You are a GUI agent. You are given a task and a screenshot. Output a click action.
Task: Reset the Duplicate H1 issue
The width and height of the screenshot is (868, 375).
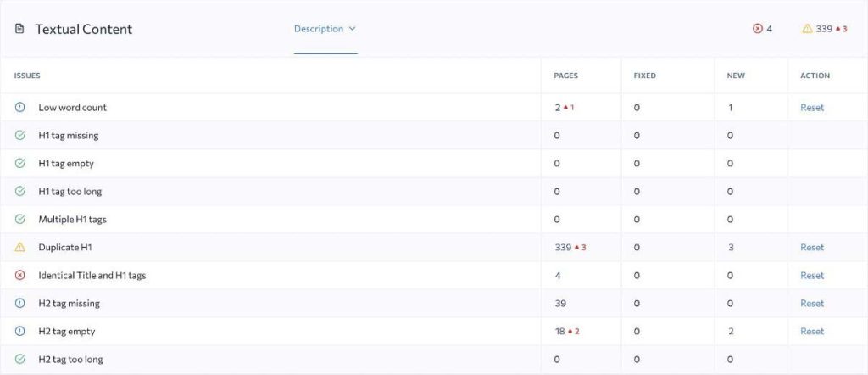[811, 248]
